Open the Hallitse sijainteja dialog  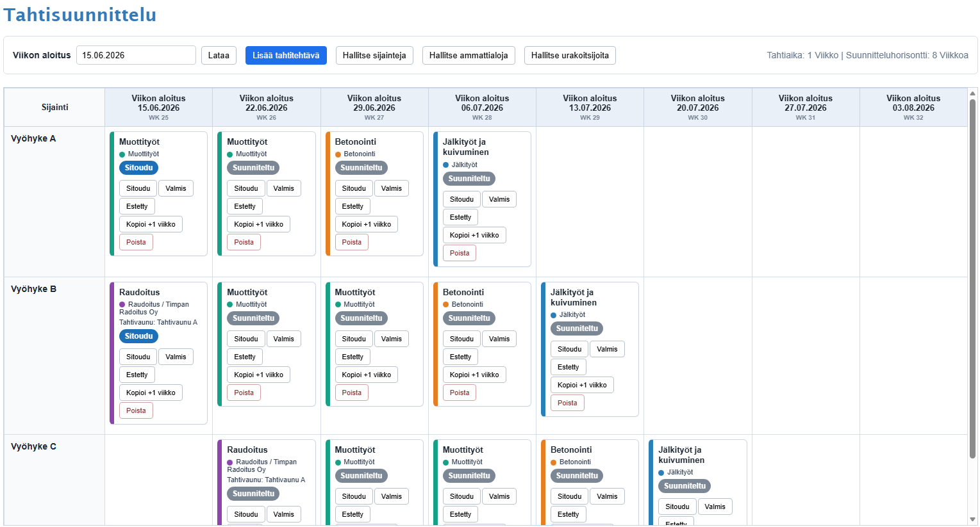click(x=374, y=56)
